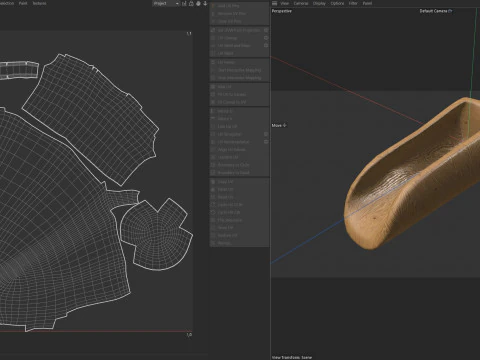This screenshot has width=480, height=360.
Task: Click the down-arrow icon right of Project dropdown
Action: click(x=205, y=3)
